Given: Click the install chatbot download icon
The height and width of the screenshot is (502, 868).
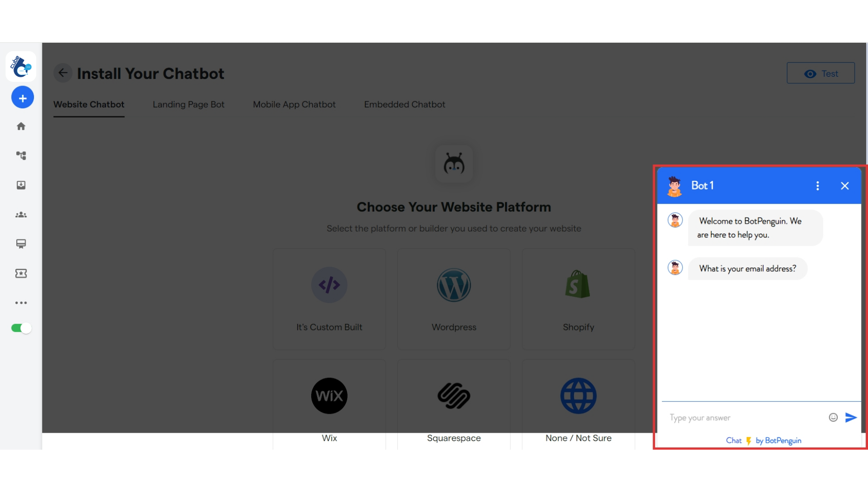Looking at the screenshot, I should pyautogui.click(x=21, y=185).
